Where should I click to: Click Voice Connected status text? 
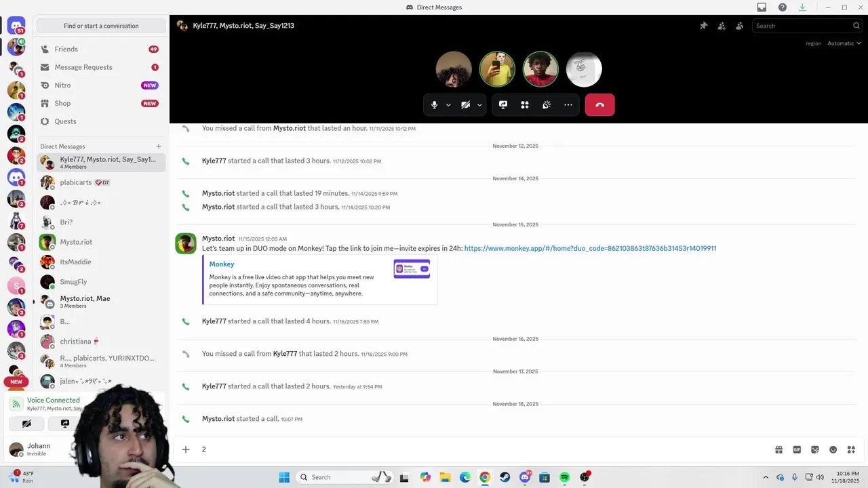coord(54,400)
